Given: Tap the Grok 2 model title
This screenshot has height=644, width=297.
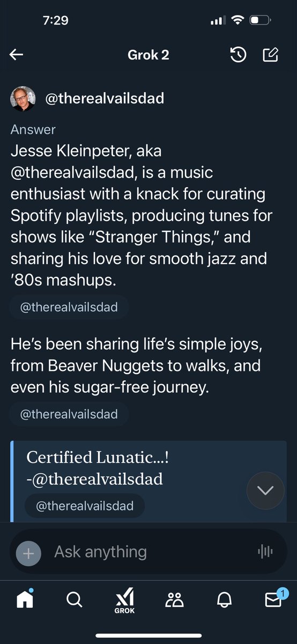Looking at the screenshot, I should click(x=148, y=55).
